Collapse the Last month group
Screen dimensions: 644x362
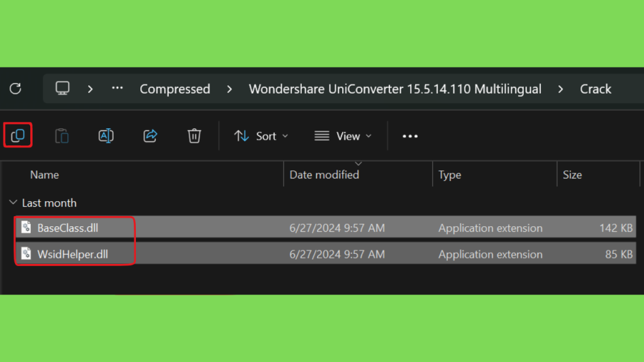(13, 202)
